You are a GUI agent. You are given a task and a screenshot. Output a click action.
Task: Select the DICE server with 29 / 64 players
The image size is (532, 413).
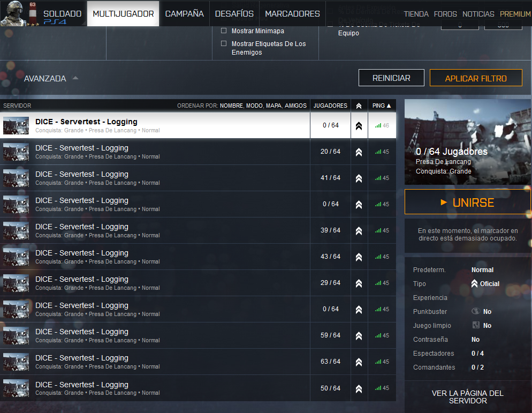click(x=198, y=283)
